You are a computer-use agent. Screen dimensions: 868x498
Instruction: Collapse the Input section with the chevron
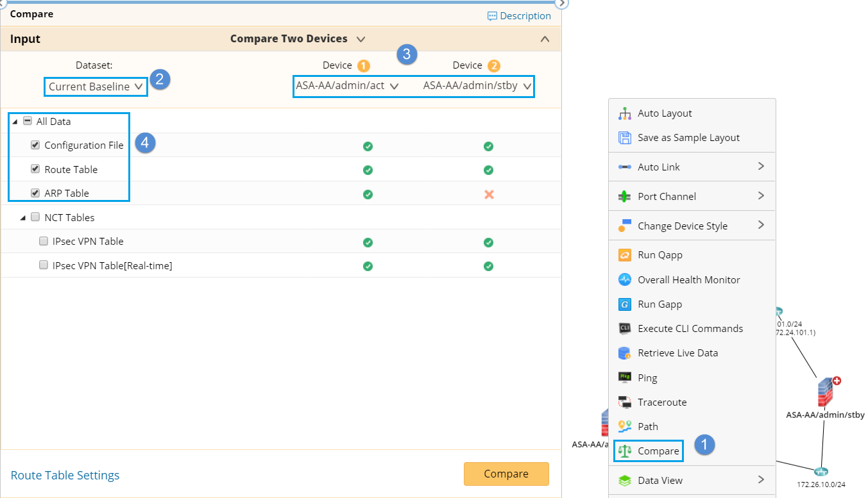coord(545,39)
